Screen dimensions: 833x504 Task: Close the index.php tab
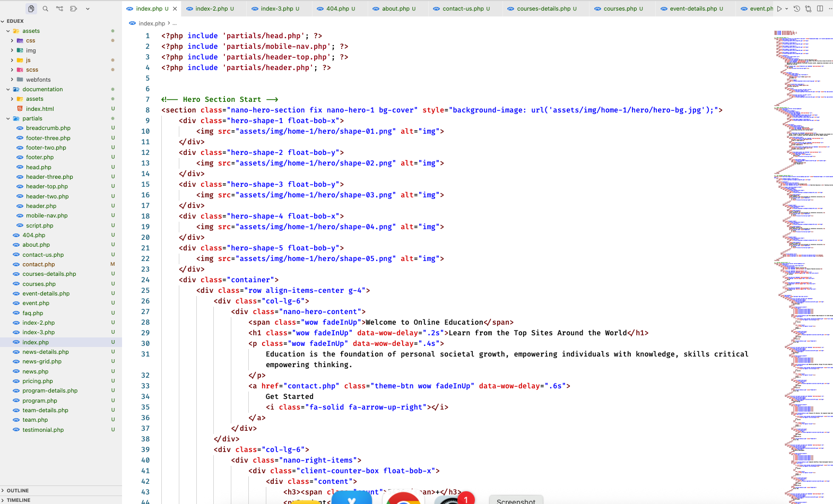coord(175,8)
